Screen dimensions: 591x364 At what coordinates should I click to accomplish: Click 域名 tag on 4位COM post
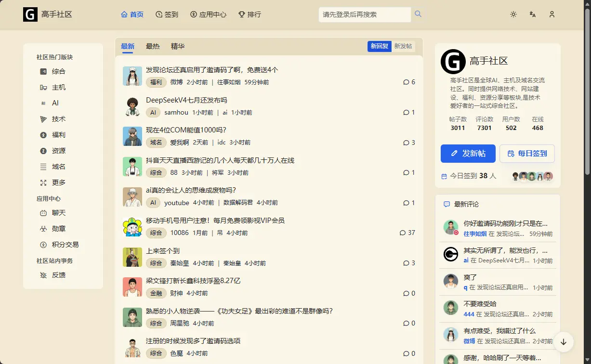pos(156,143)
